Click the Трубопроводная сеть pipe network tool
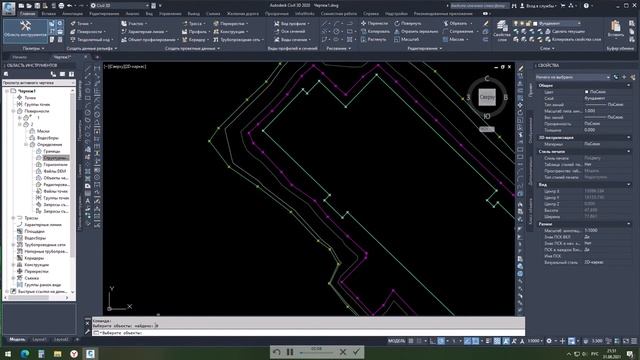This screenshot has width=640, height=360. (239, 40)
